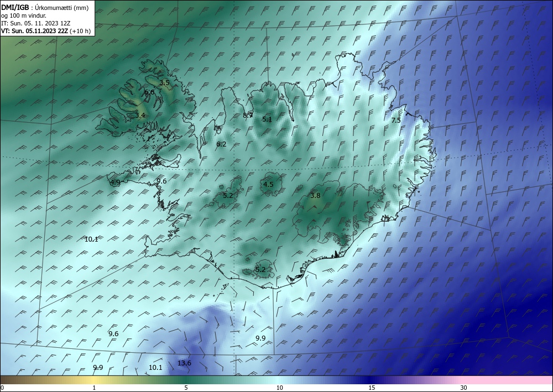This screenshot has width=553, height=392.
Task: Click the color scale tick labeled 1
Action: 94,388
